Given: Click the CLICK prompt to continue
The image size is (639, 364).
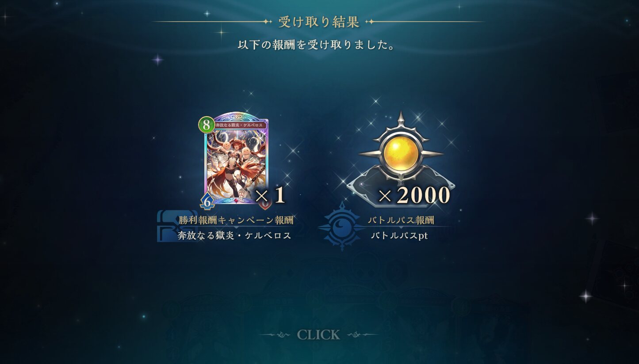Looking at the screenshot, I should click(x=318, y=335).
